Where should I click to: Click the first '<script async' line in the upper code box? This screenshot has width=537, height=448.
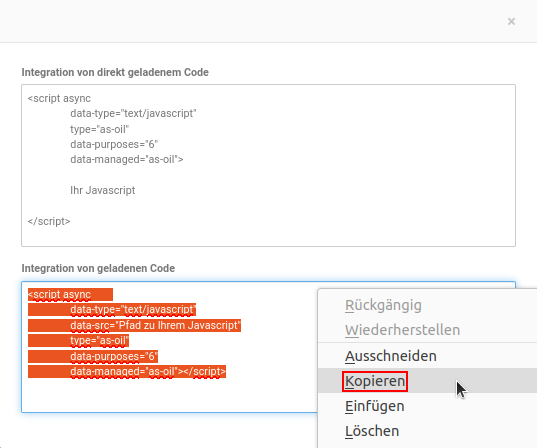[x=59, y=98]
